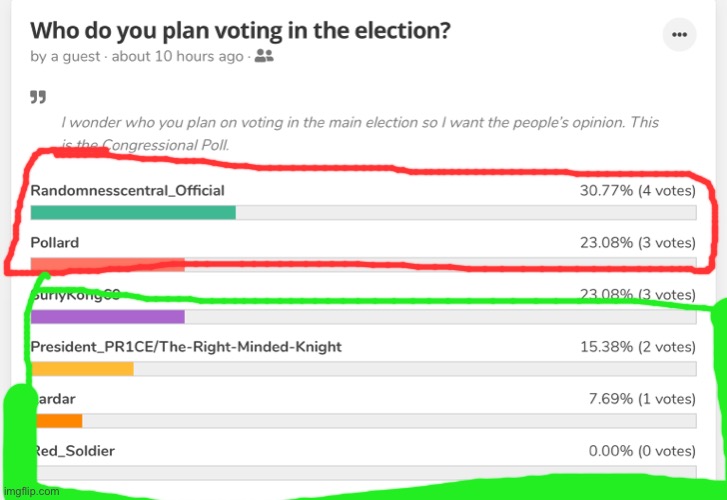Click the 'by a guest' author text

tap(65, 57)
